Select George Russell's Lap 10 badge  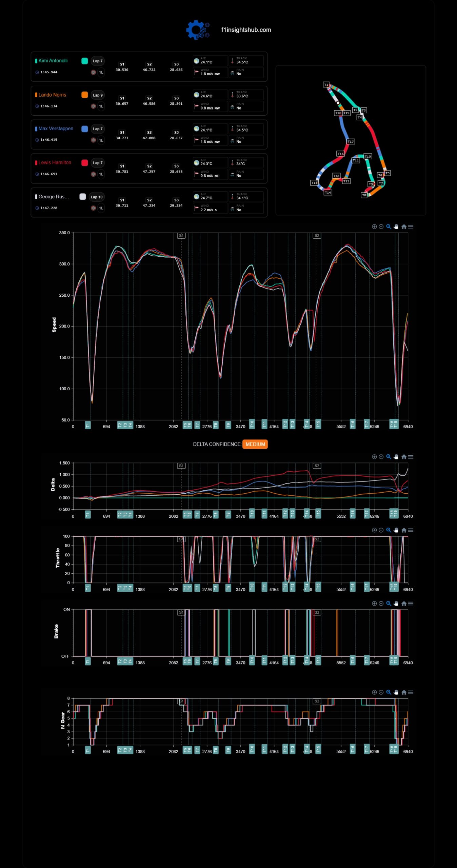coord(97,197)
